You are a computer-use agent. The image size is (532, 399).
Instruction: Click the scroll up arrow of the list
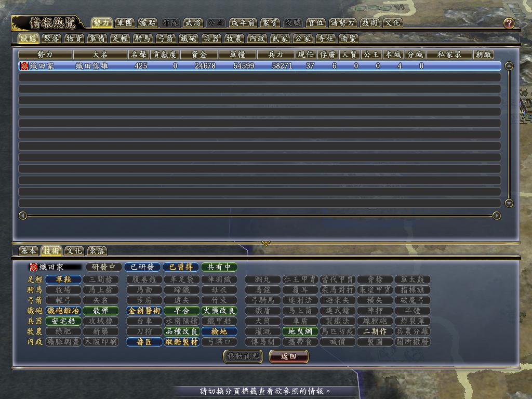(x=509, y=66)
